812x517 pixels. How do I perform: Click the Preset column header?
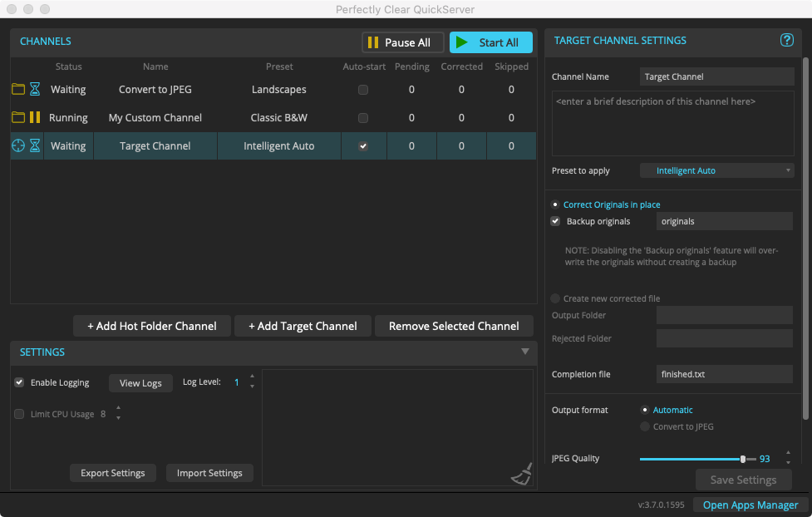point(279,66)
